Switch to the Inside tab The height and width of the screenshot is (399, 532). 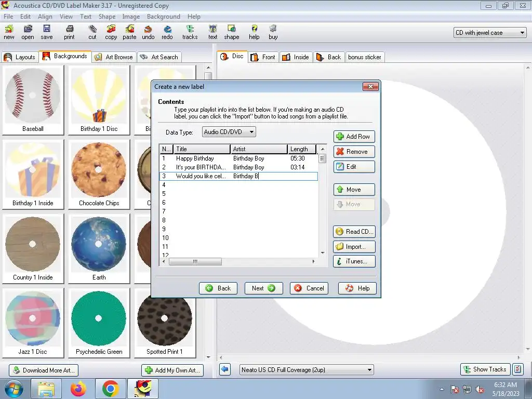[296, 57]
